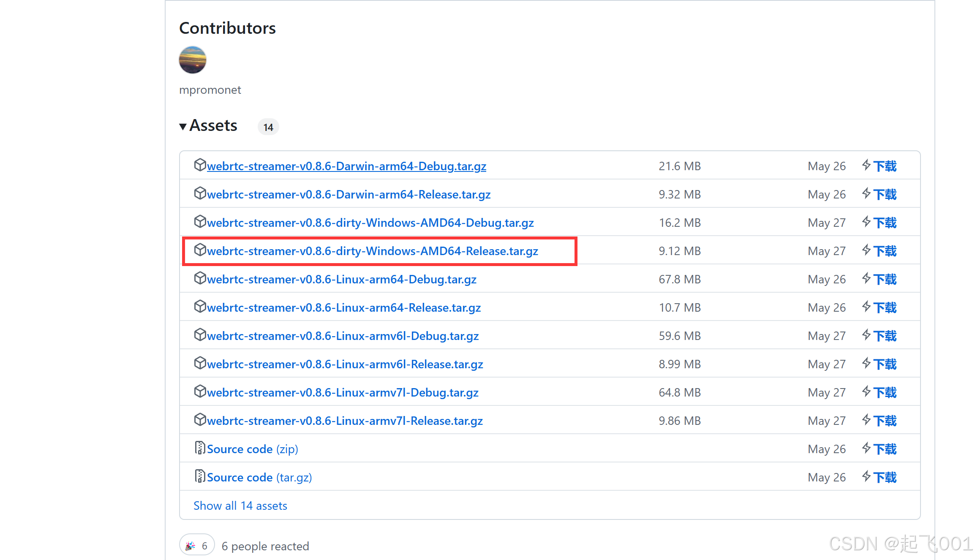The image size is (975, 560).
Task: Click file icon next to Source code (tar.gz)
Action: click(x=200, y=476)
